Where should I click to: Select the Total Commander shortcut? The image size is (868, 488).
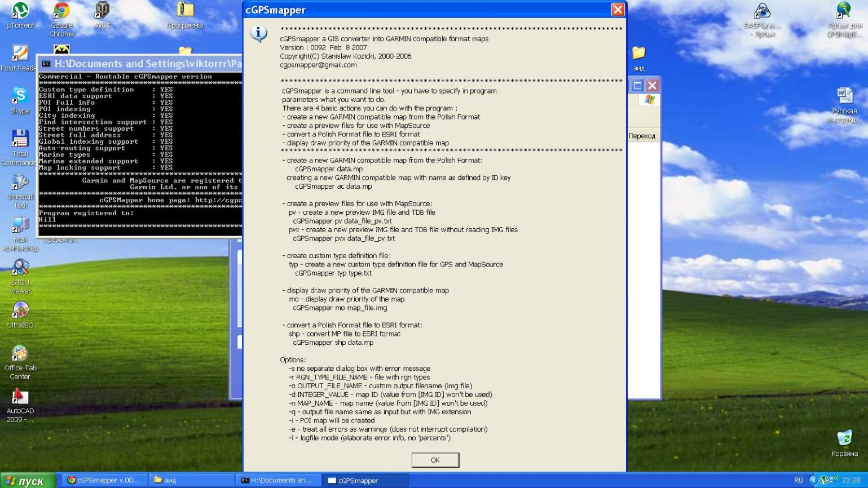point(20,139)
